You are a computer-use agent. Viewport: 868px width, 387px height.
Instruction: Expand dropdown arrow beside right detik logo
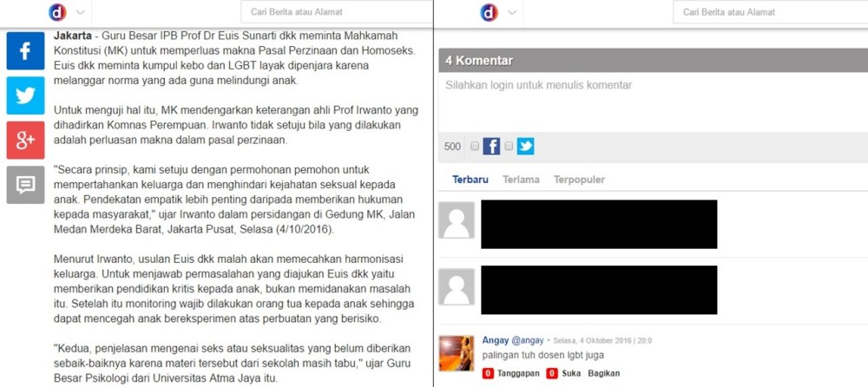512,12
